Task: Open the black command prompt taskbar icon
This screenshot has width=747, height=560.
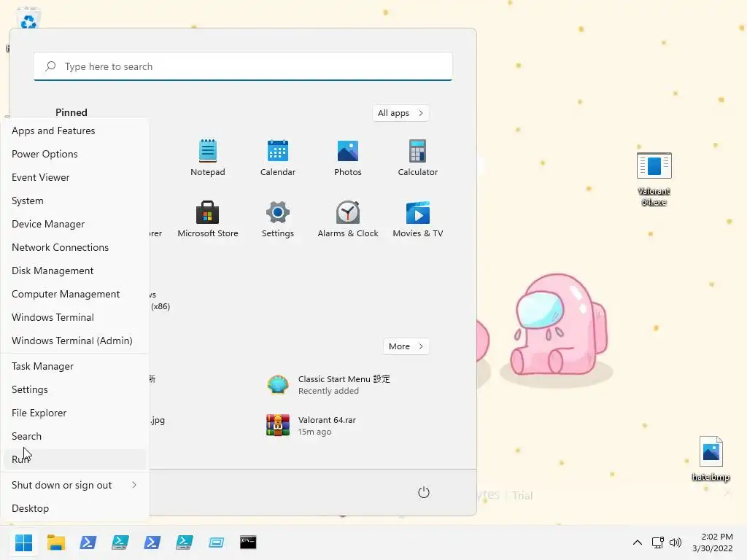Action: [x=248, y=542]
